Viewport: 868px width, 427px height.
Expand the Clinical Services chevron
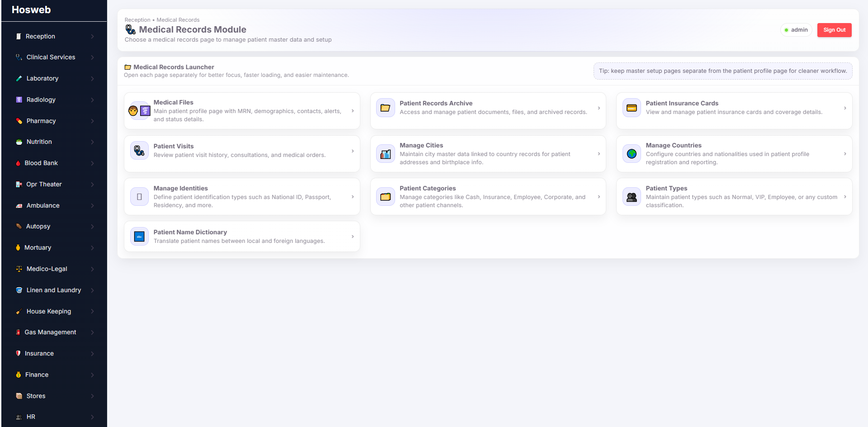click(92, 57)
